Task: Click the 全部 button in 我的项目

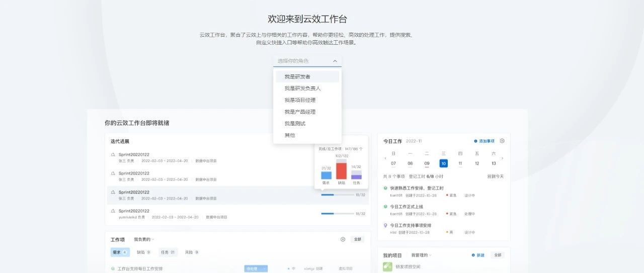Action: tap(498, 255)
